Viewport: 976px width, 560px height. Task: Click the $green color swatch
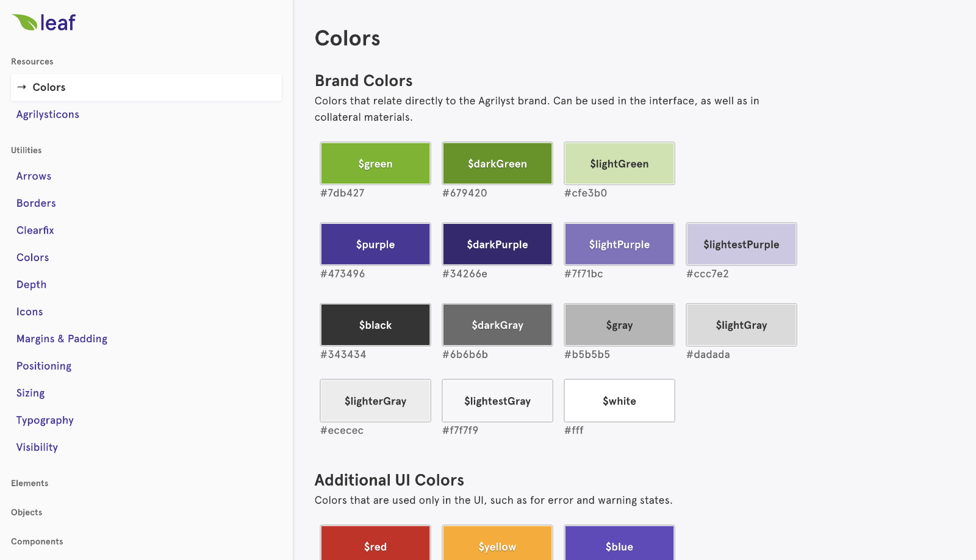coord(375,163)
